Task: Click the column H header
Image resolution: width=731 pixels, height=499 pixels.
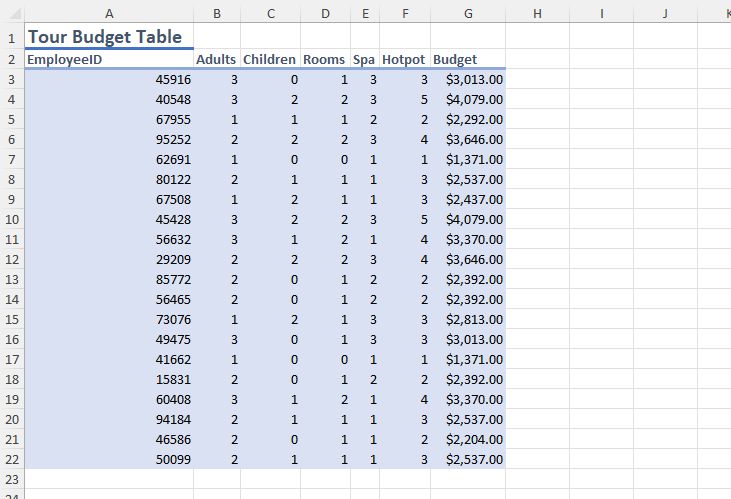Action: tap(537, 13)
